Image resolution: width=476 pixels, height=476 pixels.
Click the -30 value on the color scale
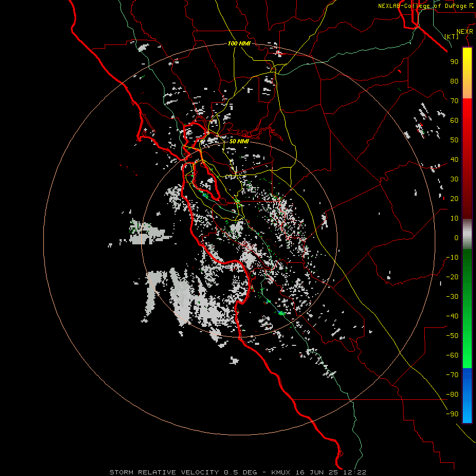[452, 297]
